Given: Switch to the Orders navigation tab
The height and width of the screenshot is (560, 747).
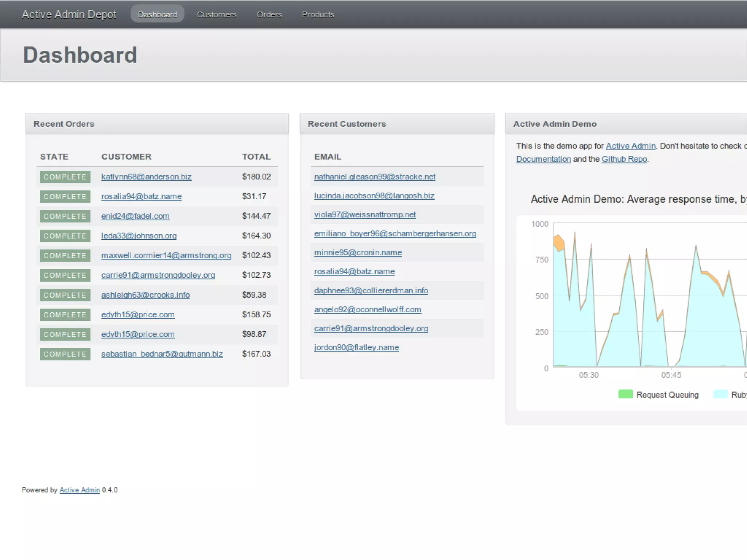Looking at the screenshot, I should (269, 15).
